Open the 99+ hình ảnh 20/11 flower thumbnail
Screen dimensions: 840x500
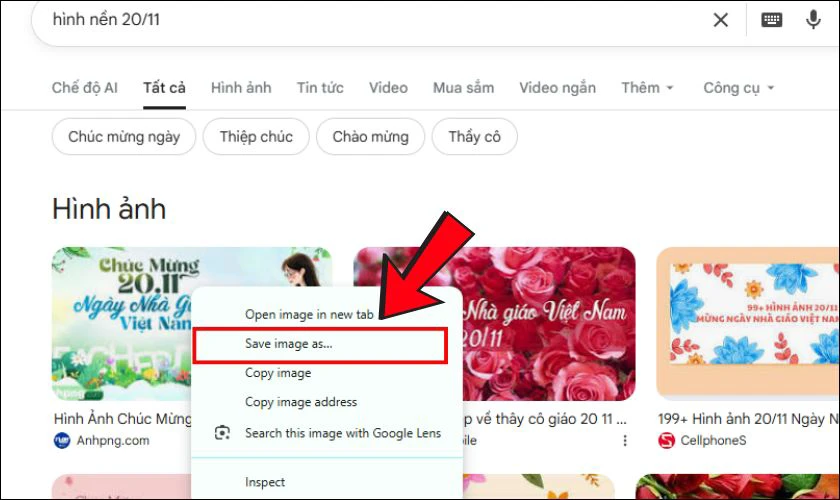coord(748,322)
